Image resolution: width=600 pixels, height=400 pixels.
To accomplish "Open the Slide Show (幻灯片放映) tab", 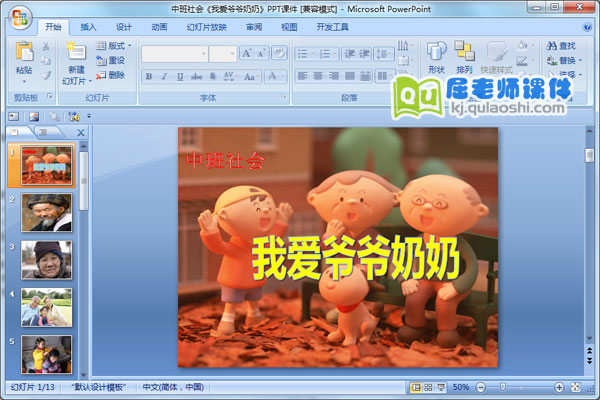I will [x=207, y=27].
